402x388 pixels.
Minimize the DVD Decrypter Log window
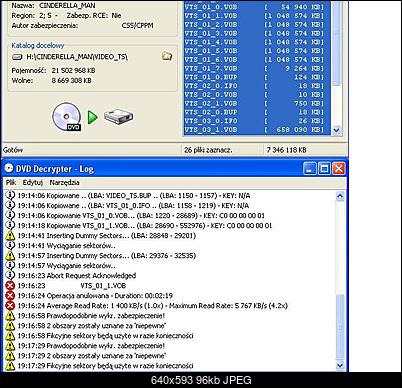(x=310, y=168)
